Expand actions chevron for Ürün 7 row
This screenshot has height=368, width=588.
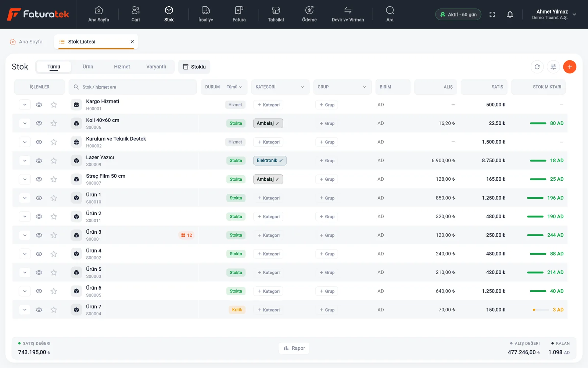[25, 310]
